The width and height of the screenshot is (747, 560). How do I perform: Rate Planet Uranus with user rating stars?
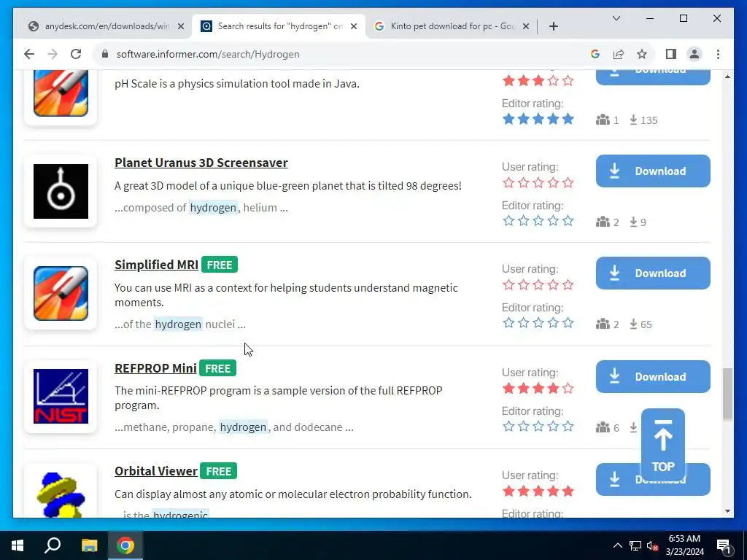538,183
